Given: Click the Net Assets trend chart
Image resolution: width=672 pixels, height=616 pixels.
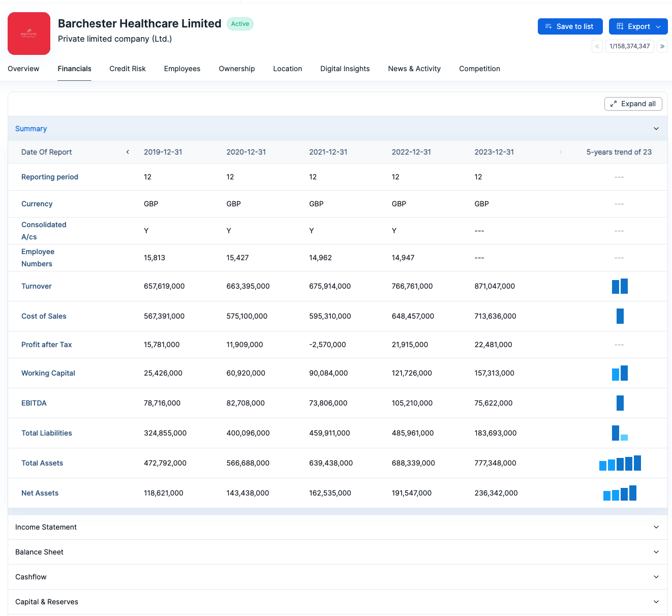Looking at the screenshot, I should click(x=620, y=493).
